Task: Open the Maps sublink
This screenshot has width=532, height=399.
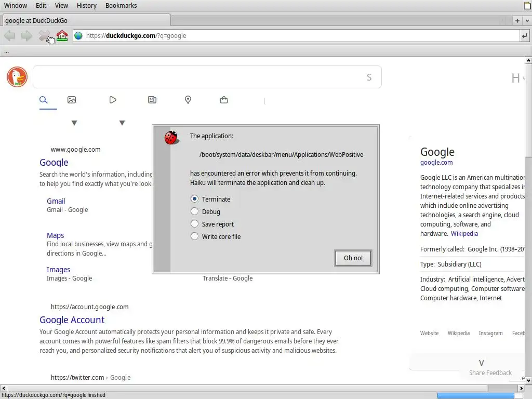Action: coord(55,235)
